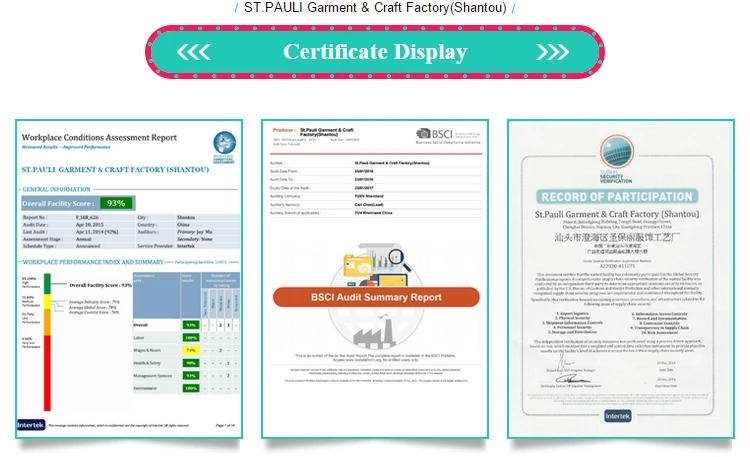
Task: Click the Intertek logo on Workplace report
Action: (x=31, y=424)
